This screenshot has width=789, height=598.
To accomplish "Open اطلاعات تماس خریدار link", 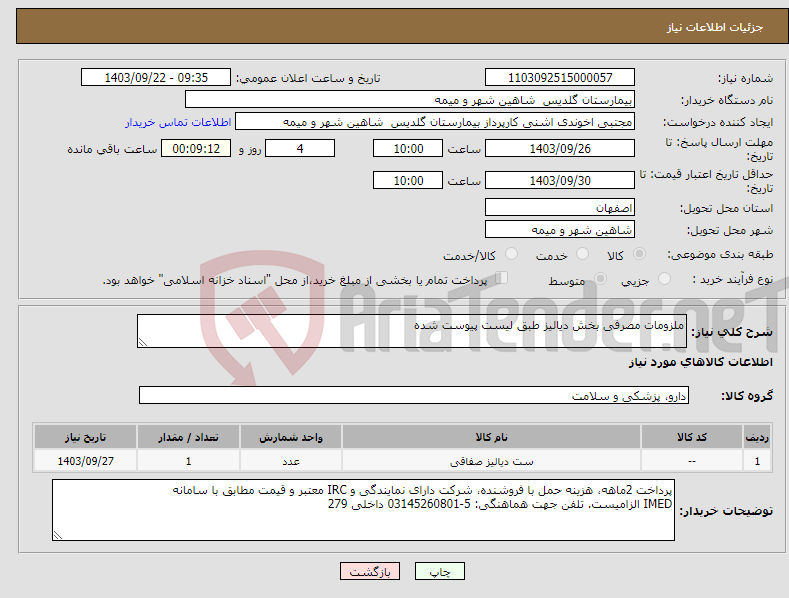I will pyautogui.click(x=178, y=122).
